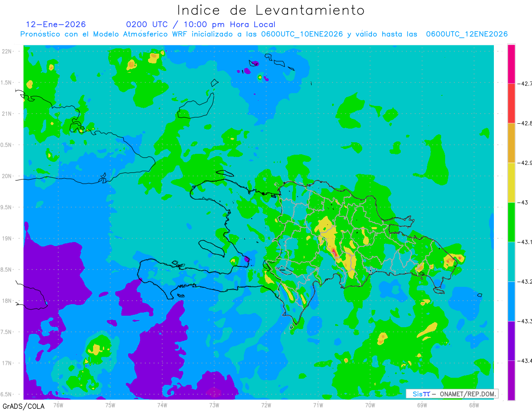Pick the purple colorbar swatch above -43.4

tap(511, 341)
